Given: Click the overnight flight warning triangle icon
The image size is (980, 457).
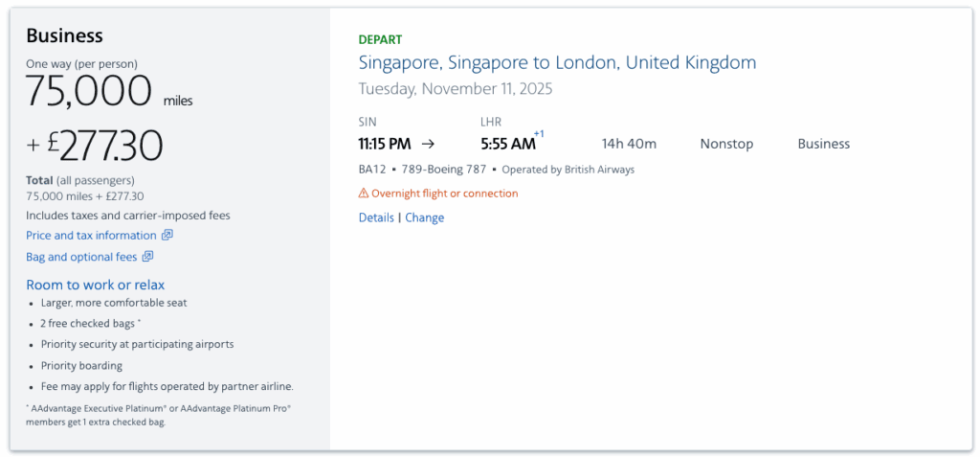Looking at the screenshot, I should (x=364, y=194).
